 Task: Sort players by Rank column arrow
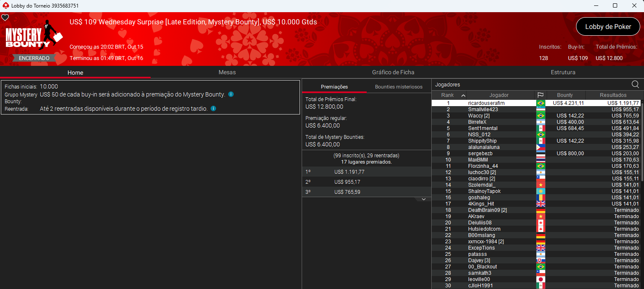[463, 95]
